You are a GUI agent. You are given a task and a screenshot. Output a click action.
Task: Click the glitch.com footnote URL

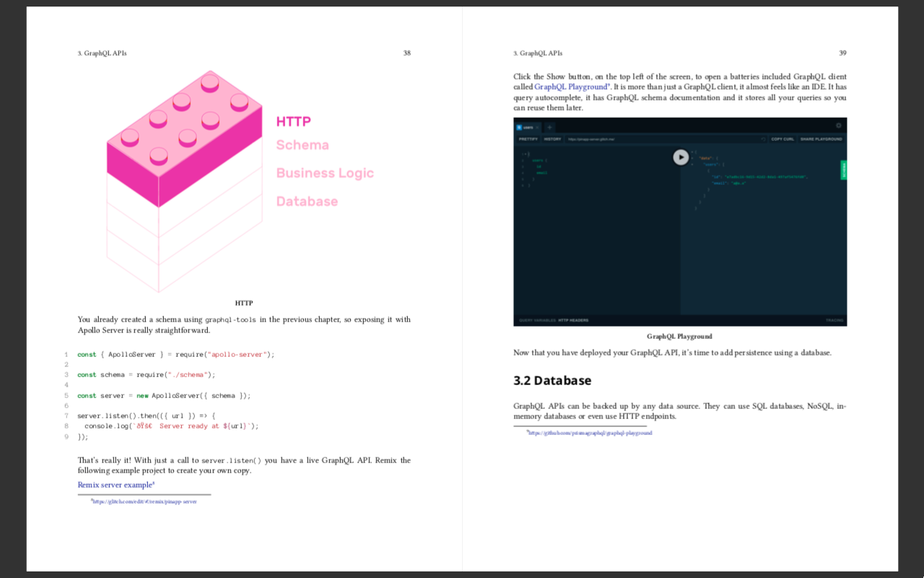click(x=143, y=501)
